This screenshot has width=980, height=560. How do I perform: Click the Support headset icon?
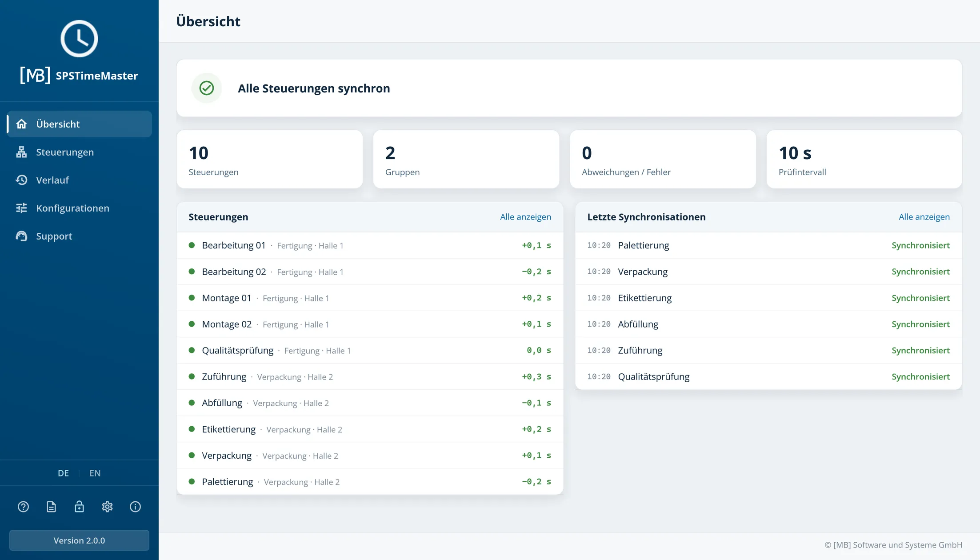(21, 236)
